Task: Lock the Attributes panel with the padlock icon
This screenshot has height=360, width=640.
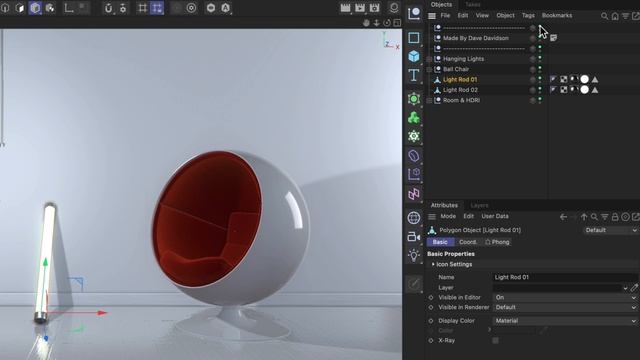Action: click(x=615, y=217)
